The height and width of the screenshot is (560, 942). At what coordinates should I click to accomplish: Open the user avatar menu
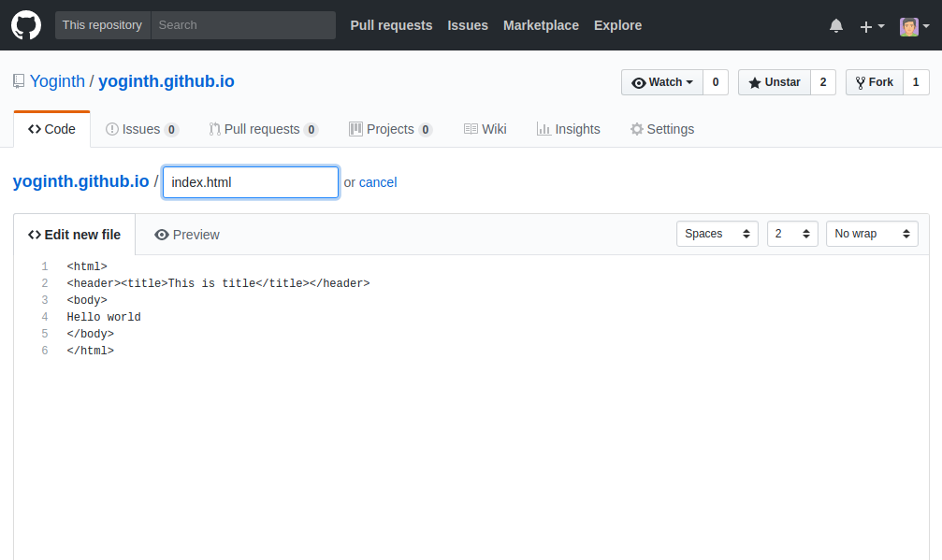[914, 26]
